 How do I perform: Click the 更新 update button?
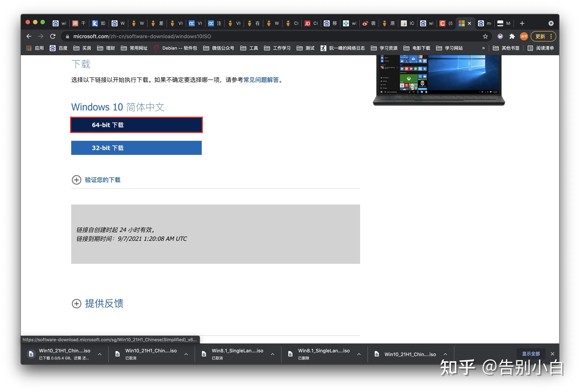(x=540, y=36)
